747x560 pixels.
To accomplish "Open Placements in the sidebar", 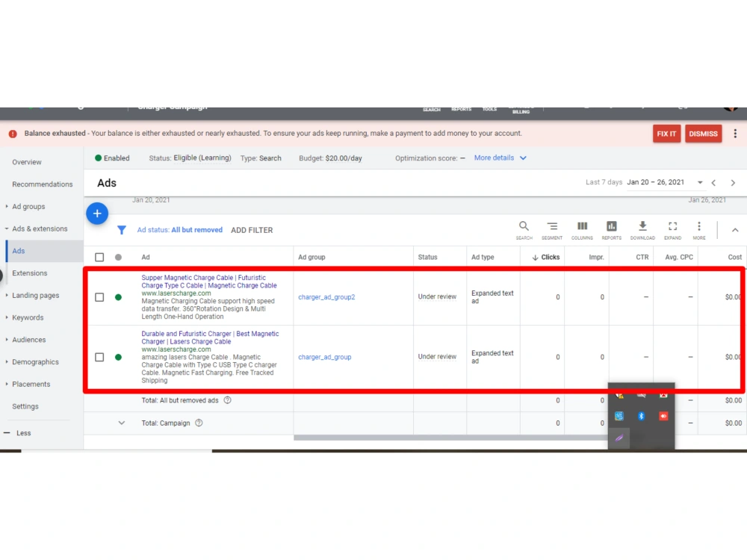I will [x=31, y=385].
